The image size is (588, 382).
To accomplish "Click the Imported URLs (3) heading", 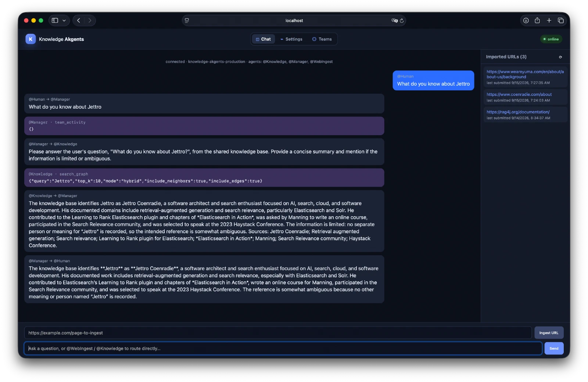I will pyautogui.click(x=506, y=57).
